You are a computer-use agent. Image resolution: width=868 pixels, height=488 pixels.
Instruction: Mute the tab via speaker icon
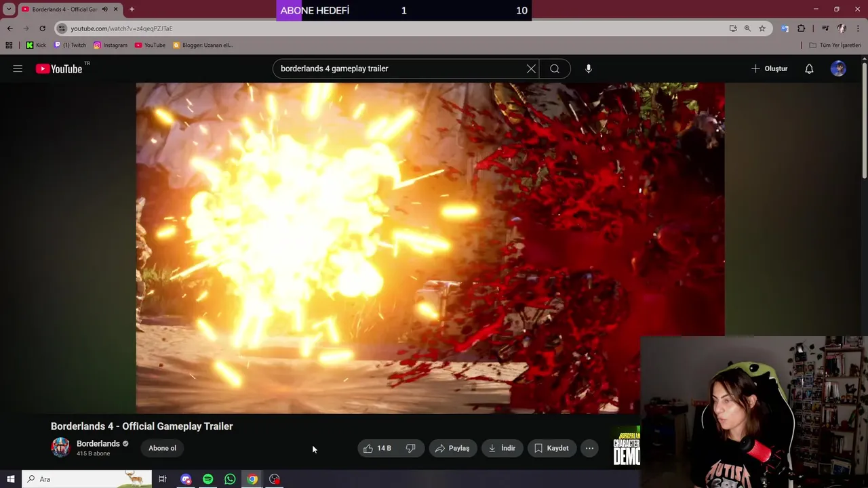pos(104,9)
